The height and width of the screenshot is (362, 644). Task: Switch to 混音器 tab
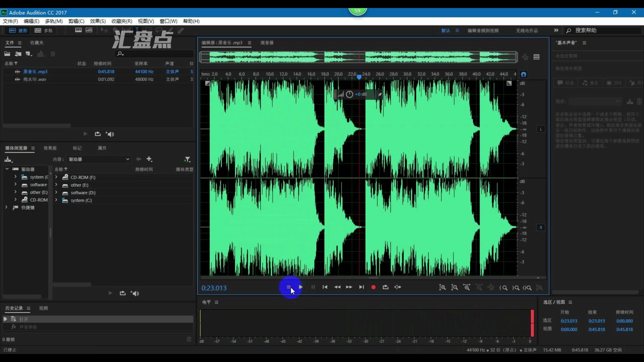coord(267,43)
